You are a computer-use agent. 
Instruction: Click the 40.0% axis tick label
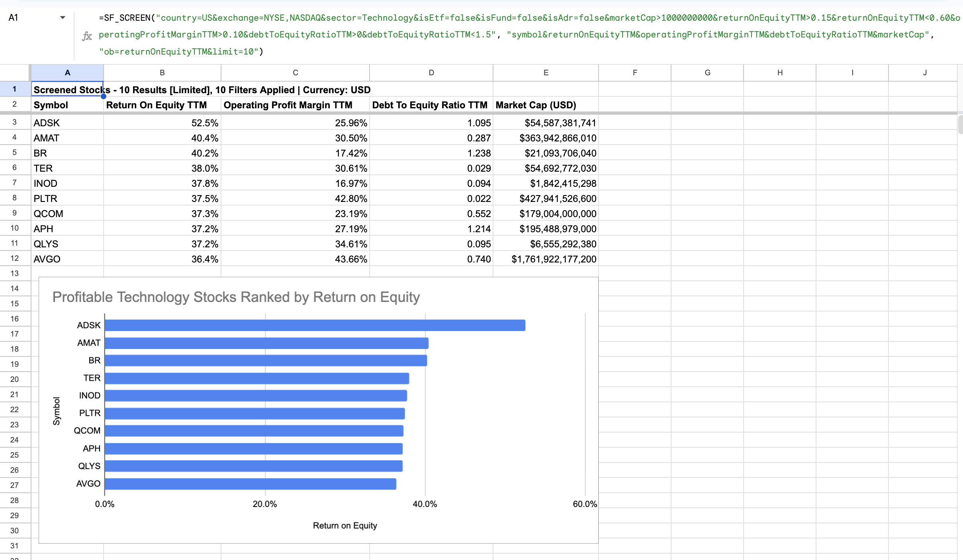pos(425,504)
